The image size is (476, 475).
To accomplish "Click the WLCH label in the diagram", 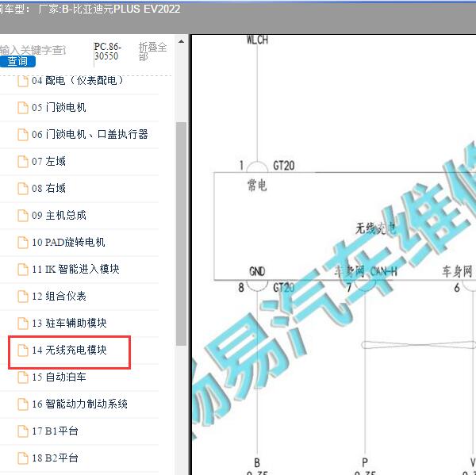I will [x=257, y=40].
